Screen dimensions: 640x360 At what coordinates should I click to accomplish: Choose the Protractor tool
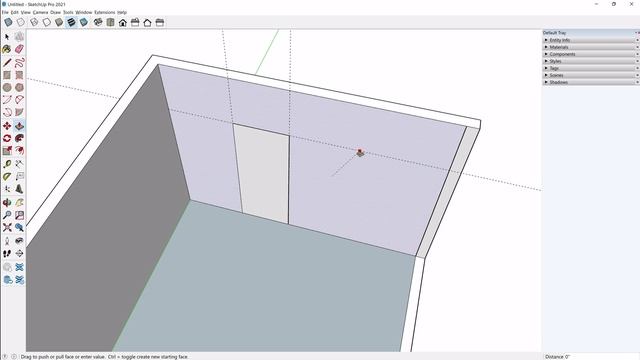[x=7, y=177]
